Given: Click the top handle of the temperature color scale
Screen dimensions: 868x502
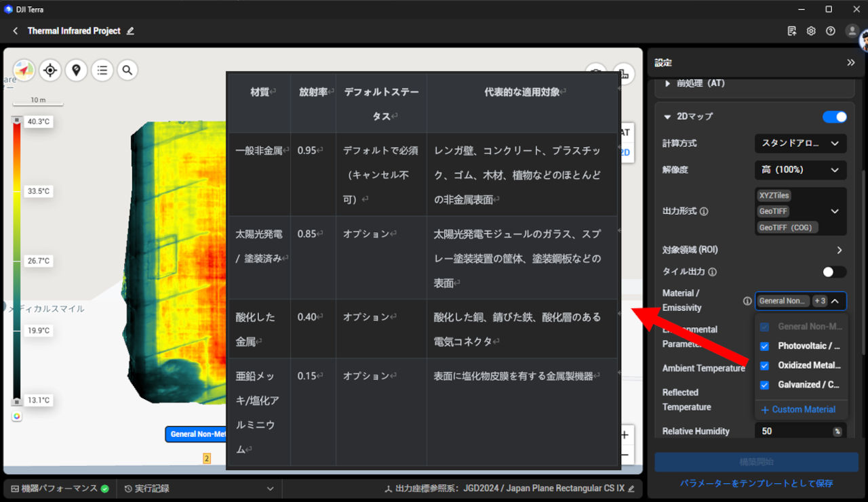Looking at the screenshot, I should coord(17,120).
